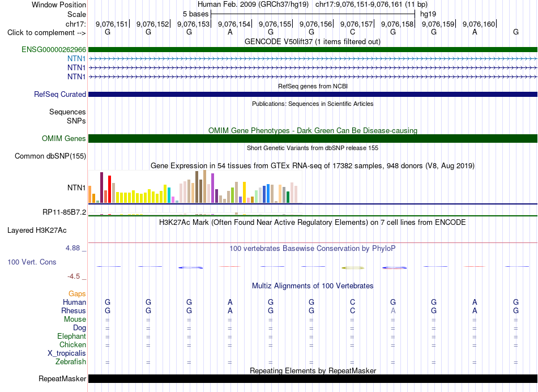Click the dark blue RefSeq Curated bar

point(313,94)
